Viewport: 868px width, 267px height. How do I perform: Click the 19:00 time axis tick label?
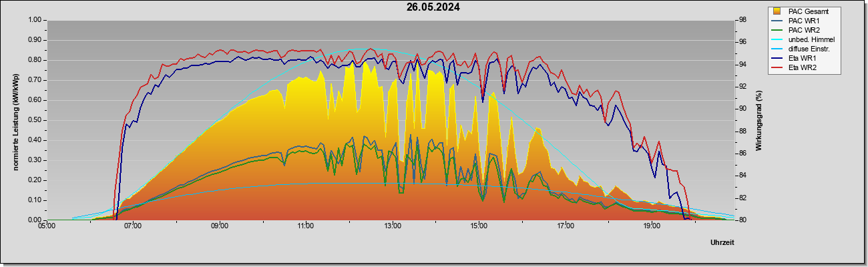(652, 226)
